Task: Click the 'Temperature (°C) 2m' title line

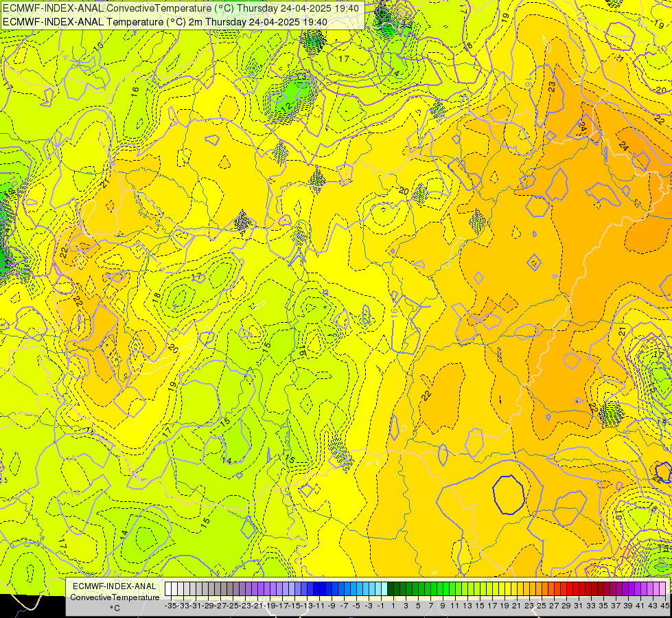Action: pyautogui.click(x=165, y=22)
